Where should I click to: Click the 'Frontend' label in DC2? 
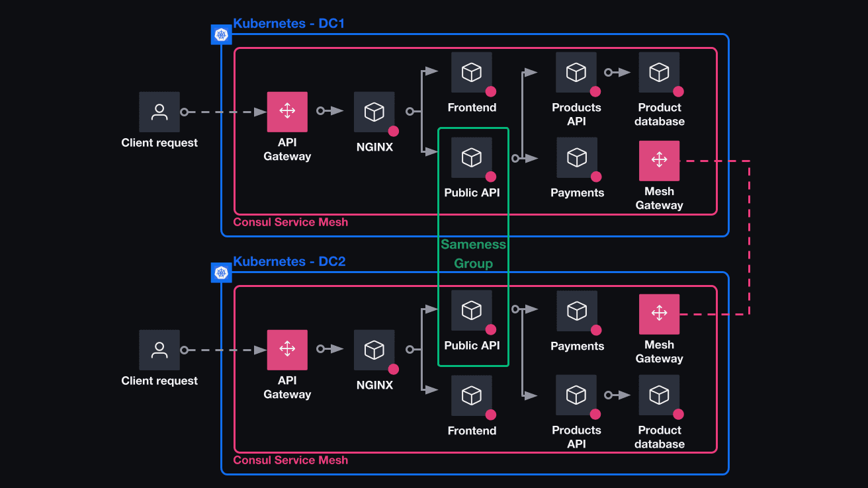click(472, 431)
